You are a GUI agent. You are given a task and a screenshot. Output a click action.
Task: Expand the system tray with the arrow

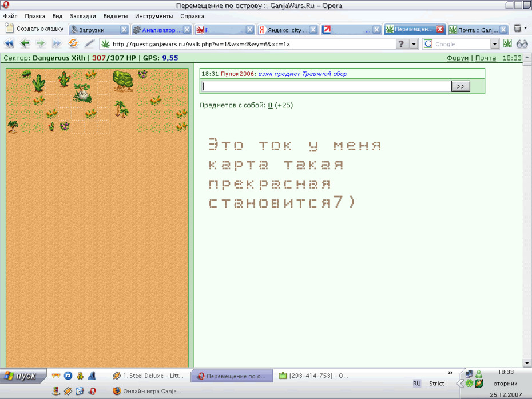[x=460, y=384]
